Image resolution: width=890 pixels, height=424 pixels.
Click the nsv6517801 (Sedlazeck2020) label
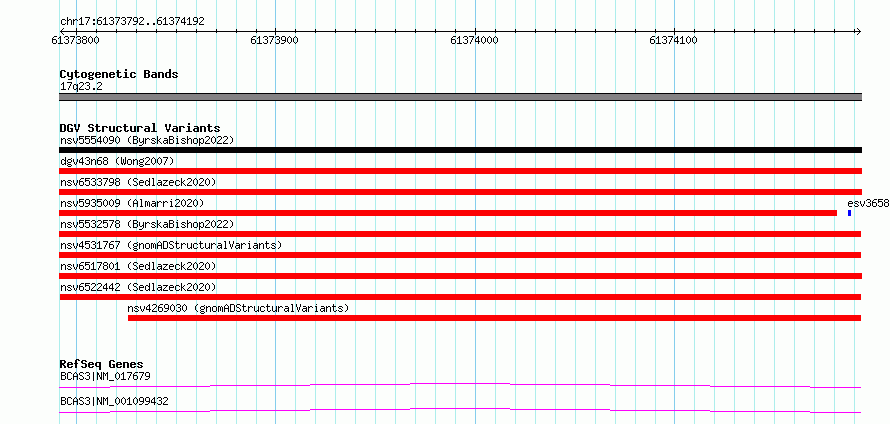[x=138, y=266]
